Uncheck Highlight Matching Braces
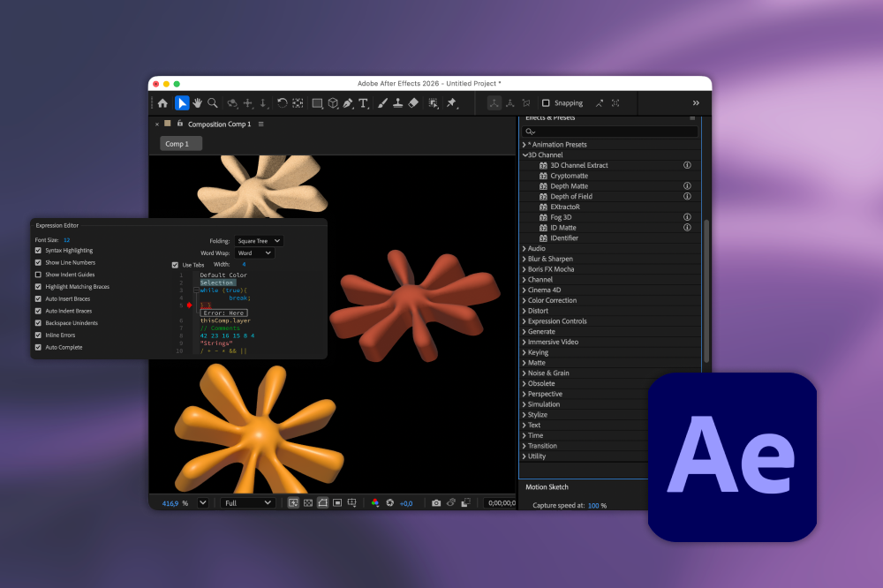This screenshot has height=588, width=883. pos(38,287)
